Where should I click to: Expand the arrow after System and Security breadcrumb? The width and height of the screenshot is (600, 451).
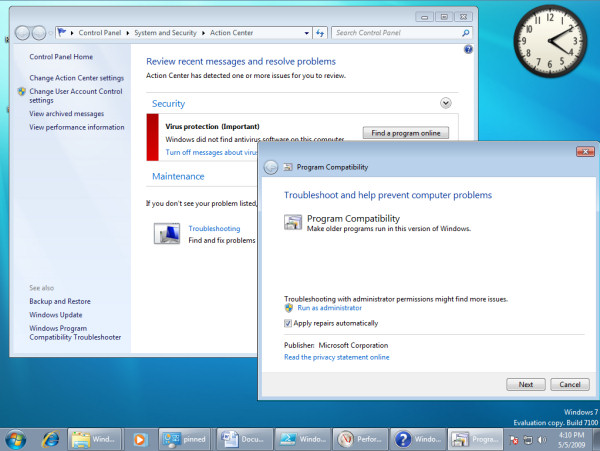pyautogui.click(x=203, y=33)
